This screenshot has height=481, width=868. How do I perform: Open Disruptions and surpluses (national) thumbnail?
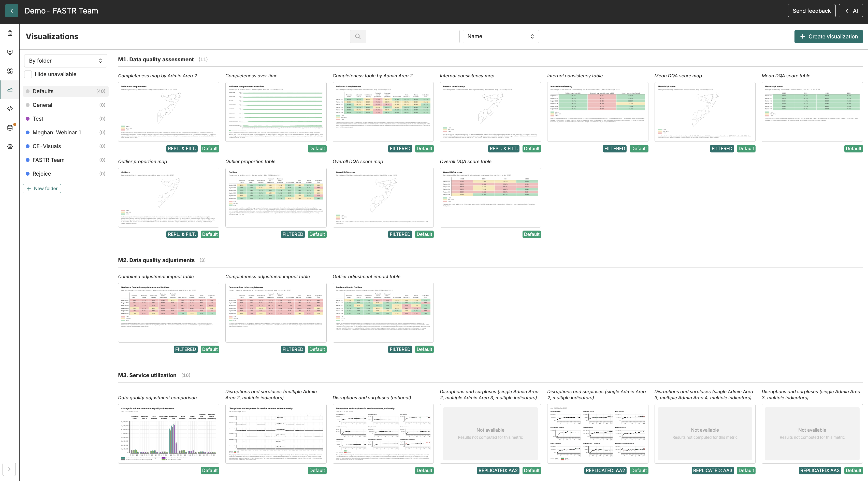[383, 434]
